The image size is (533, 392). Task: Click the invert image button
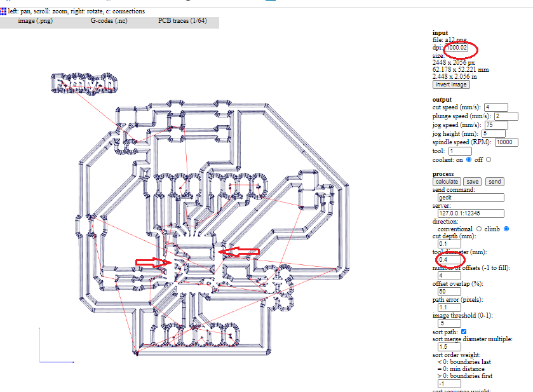point(451,84)
